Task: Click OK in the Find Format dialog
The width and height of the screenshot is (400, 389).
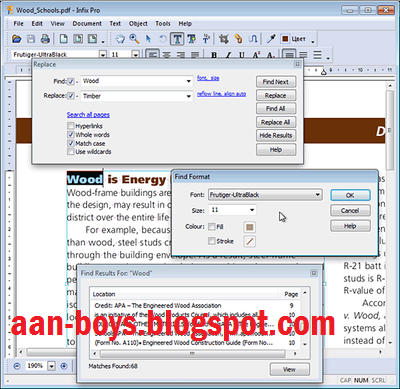Action: tap(350, 195)
